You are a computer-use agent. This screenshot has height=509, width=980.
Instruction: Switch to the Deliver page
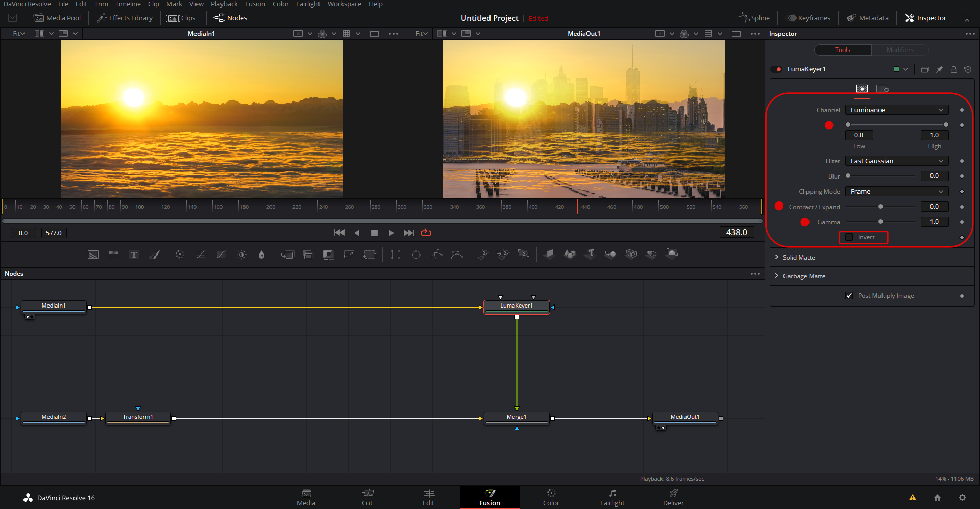673,497
